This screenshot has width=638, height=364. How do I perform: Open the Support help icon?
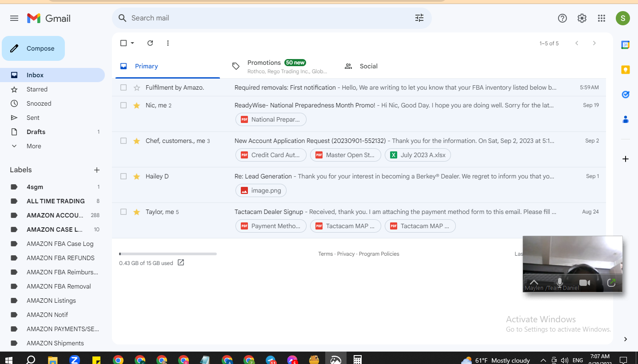562,18
